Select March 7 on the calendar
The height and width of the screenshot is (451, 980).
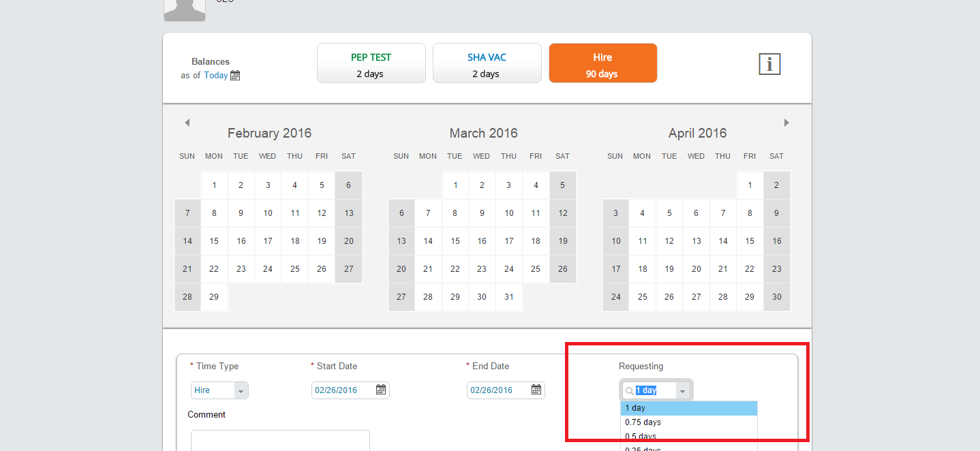pos(428,213)
